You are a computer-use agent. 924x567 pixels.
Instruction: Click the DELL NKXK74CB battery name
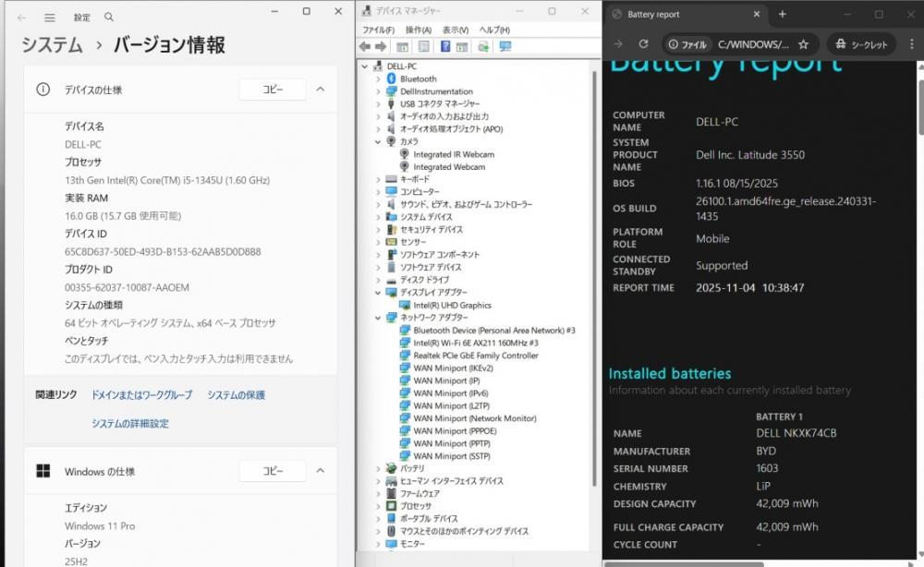[796, 433]
